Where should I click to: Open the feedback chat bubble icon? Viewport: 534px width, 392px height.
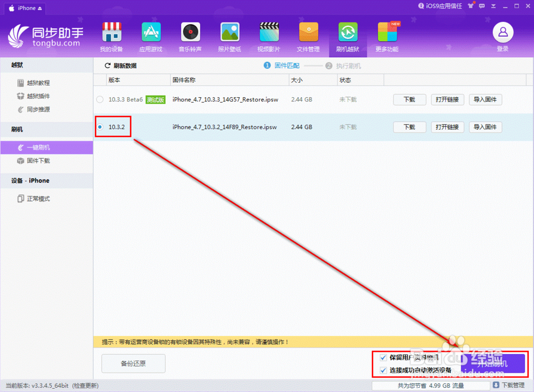coord(482,6)
